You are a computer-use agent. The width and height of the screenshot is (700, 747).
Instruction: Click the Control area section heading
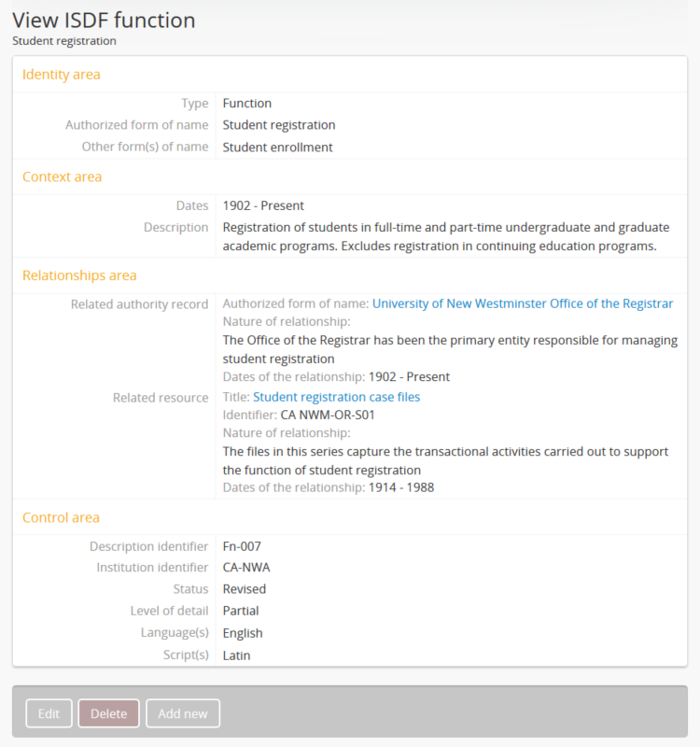[x=61, y=517]
